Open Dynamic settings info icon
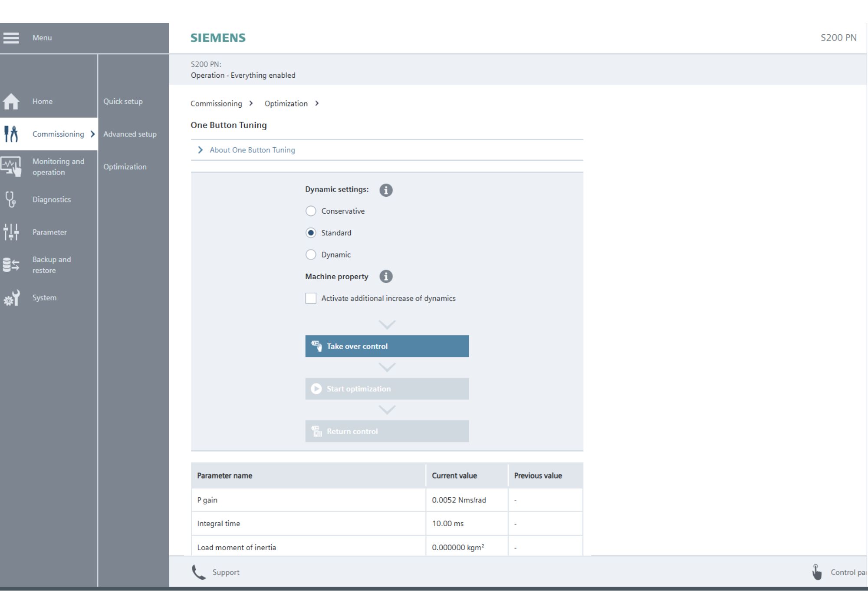This screenshot has height=614, width=868. [386, 190]
